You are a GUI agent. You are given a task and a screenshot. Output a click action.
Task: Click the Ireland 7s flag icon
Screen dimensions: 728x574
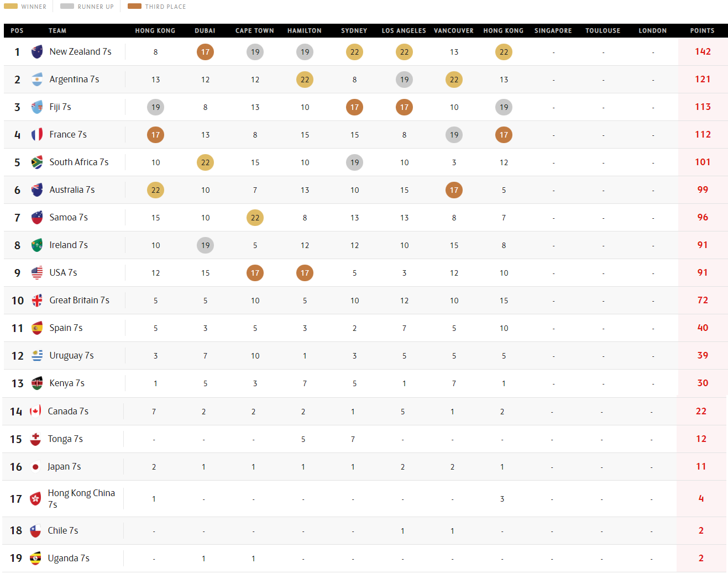click(x=37, y=245)
